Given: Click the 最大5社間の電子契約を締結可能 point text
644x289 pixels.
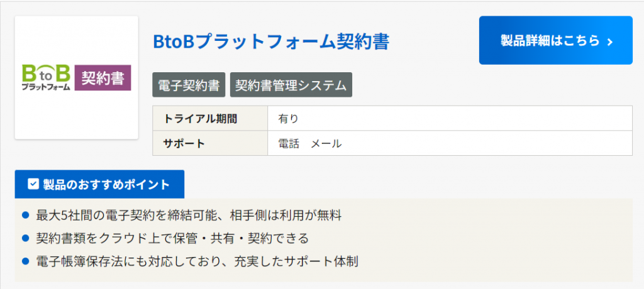Looking at the screenshot, I should pos(189,216).
